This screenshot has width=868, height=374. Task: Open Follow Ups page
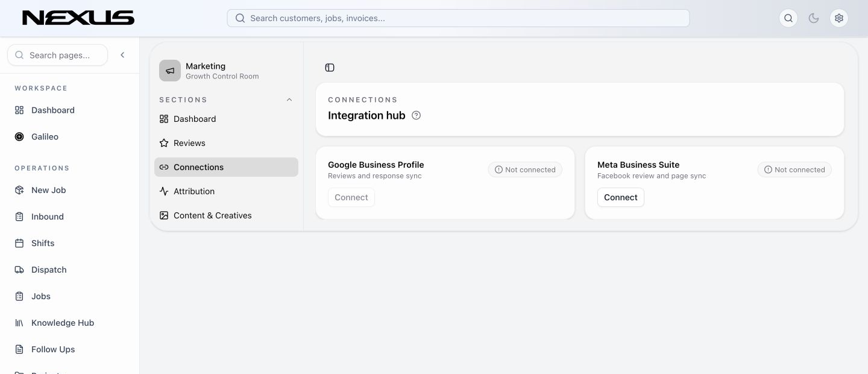pyautogui.click(x=69, y=349)
